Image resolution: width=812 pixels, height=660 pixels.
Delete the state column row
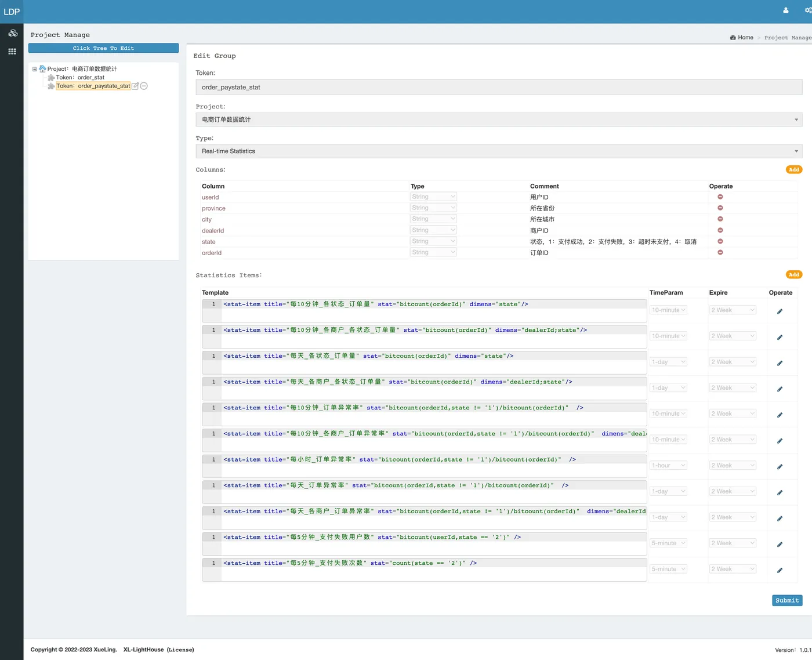720,241
